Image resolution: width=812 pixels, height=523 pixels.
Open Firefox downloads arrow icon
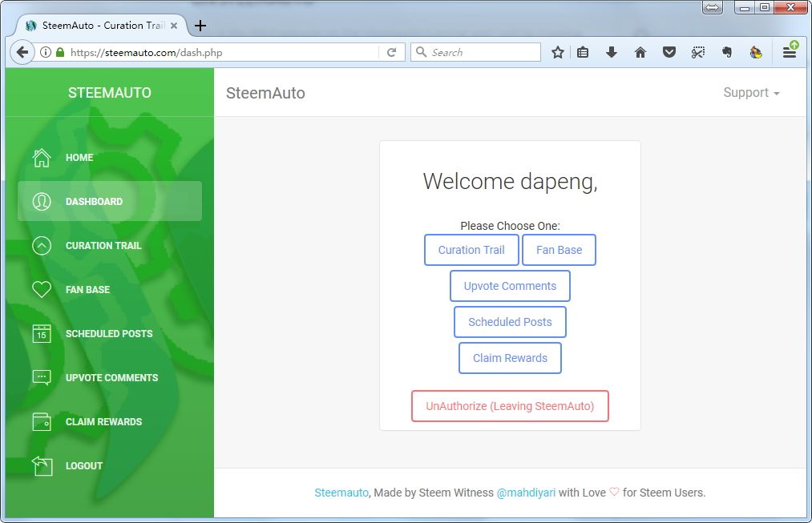pos(612,52)
